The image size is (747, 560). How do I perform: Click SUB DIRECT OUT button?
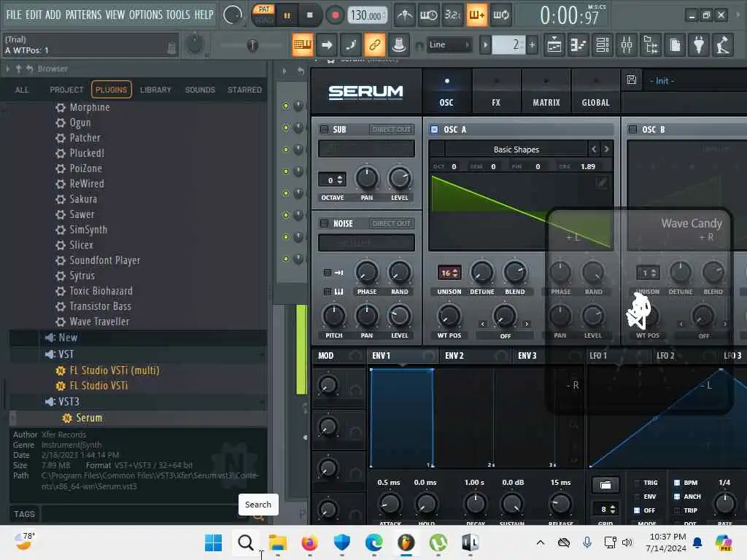click(392, 129)
